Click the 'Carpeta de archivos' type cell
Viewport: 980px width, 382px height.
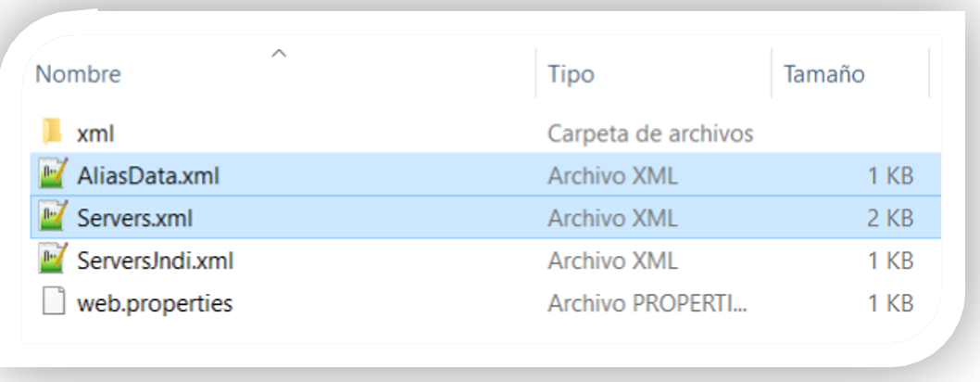pos(650,133)
